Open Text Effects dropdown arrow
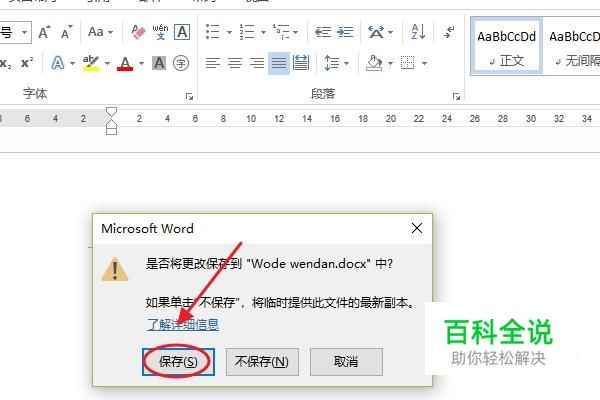The width and height of the screenshot is (600, 400). pyautogui.click(x=72, y=63)
